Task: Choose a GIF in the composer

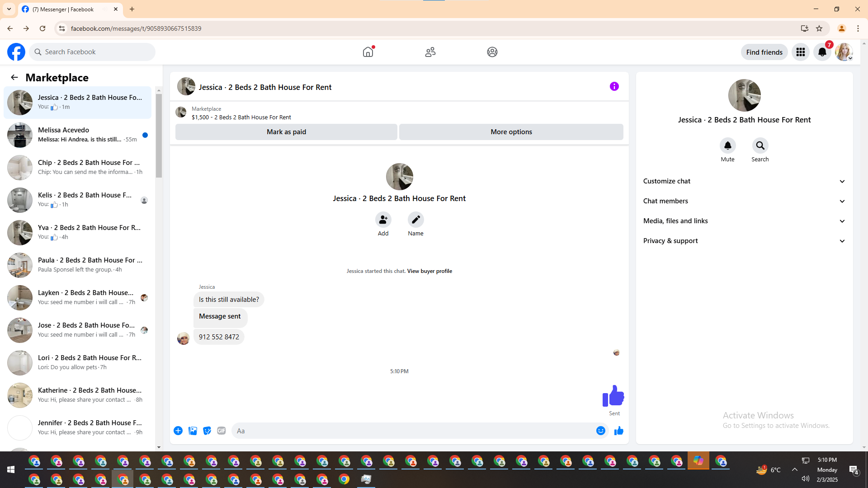Action: (x=222, y=431)
